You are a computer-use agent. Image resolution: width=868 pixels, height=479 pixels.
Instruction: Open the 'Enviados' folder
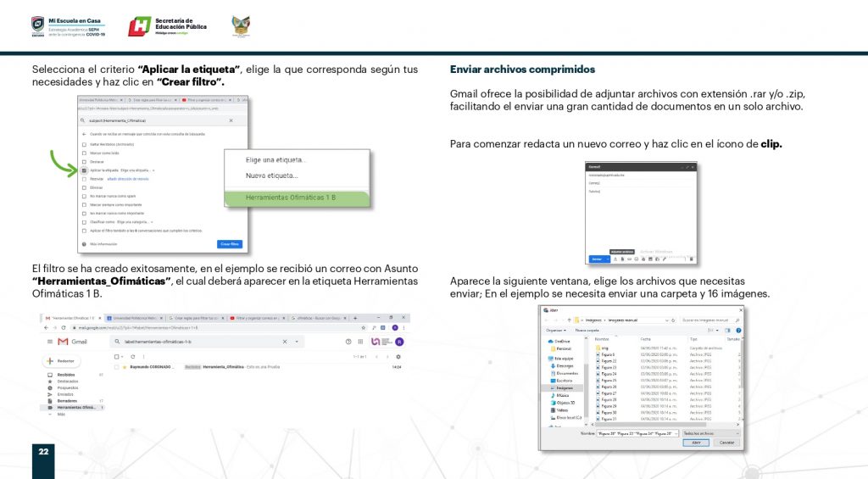[65, 394]
